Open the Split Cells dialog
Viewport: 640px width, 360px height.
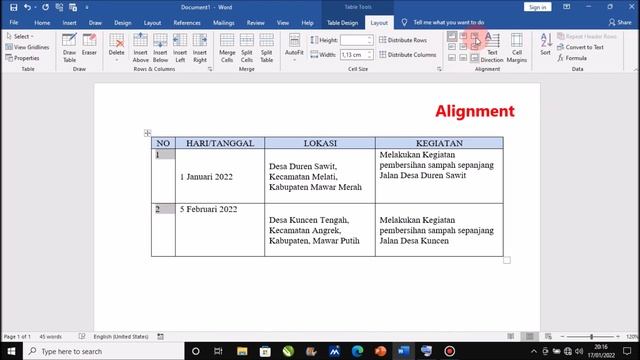point(247,48)
